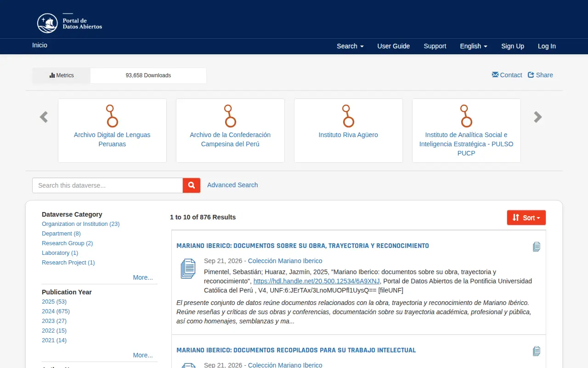588x368 pixels.
Task: Click dataset icon right of Trabajo Intelectual title
Action: (537, 351)
